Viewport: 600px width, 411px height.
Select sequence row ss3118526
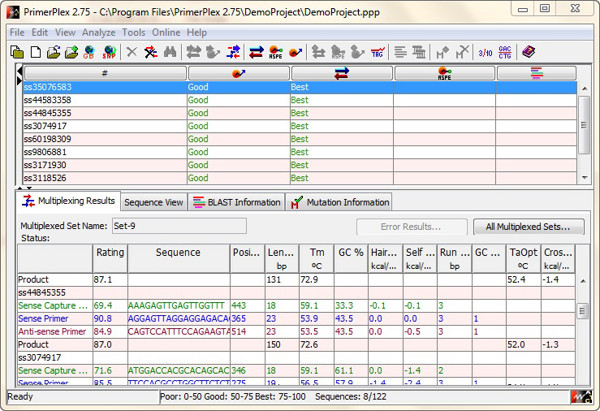[300, 178]
